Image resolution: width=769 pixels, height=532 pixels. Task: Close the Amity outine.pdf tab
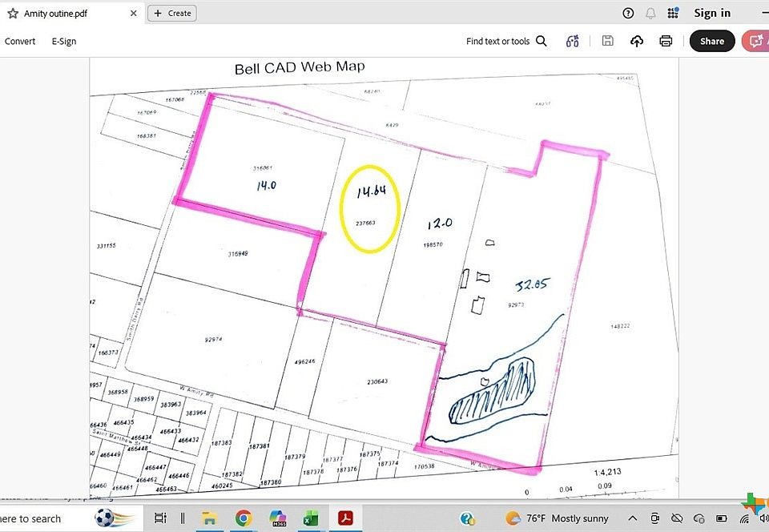pos(134,14)
